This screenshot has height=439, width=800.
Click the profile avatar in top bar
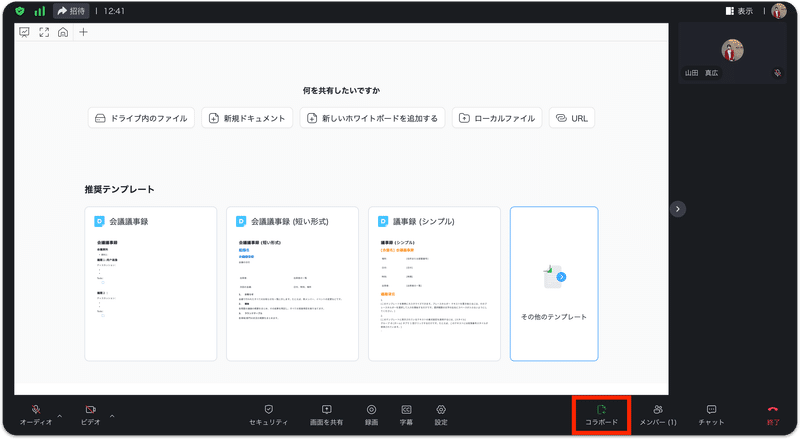coord(779,11)
